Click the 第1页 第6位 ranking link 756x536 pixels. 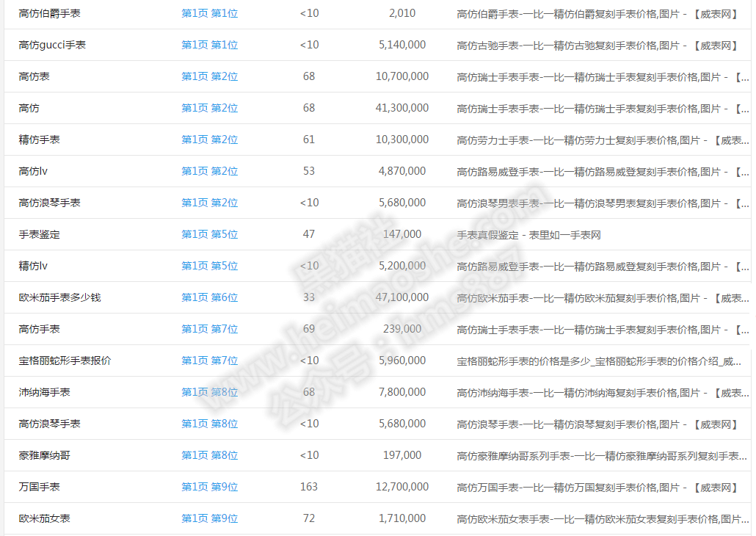(210, 297)
